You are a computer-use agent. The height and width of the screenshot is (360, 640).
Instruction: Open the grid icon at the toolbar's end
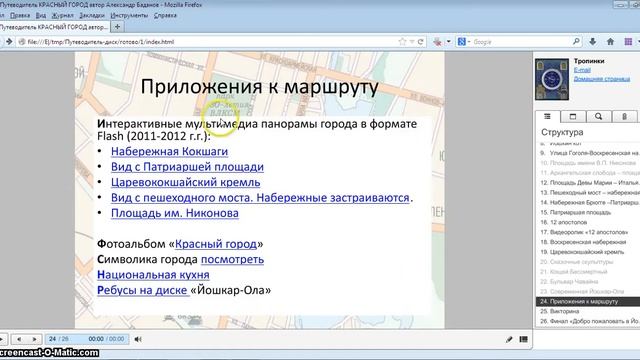coord(629,42)
